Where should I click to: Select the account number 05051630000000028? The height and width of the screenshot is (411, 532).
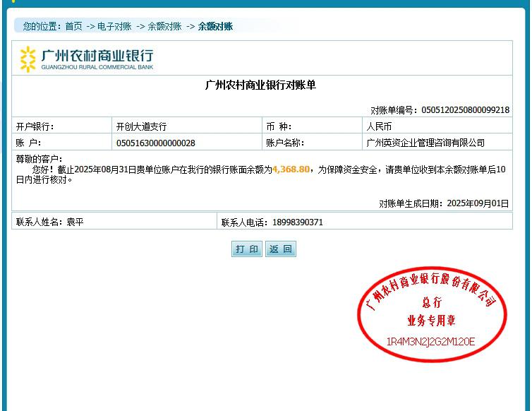pos(156,143)
